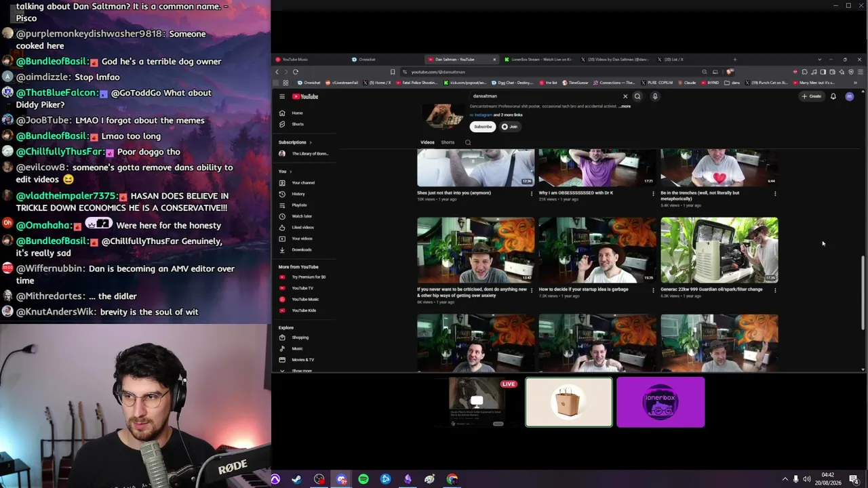Expand Show more in sidebar
This screenshot has width=868, height=488.
click(x=303, y=370)
